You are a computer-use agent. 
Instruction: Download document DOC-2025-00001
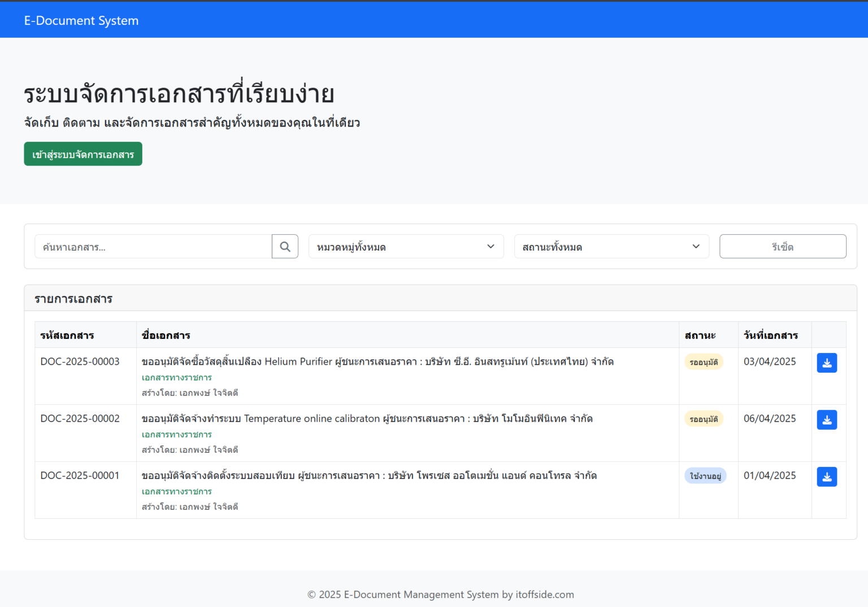827,477
